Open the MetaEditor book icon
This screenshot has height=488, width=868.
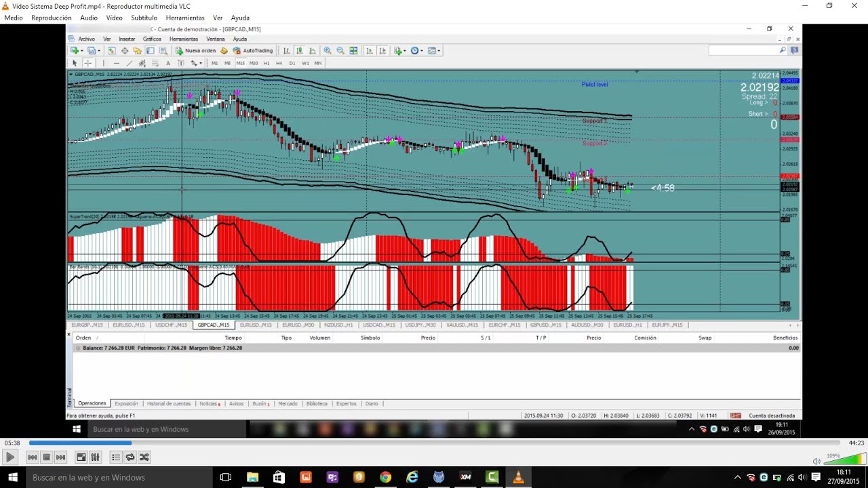click(x=224, y=51)
